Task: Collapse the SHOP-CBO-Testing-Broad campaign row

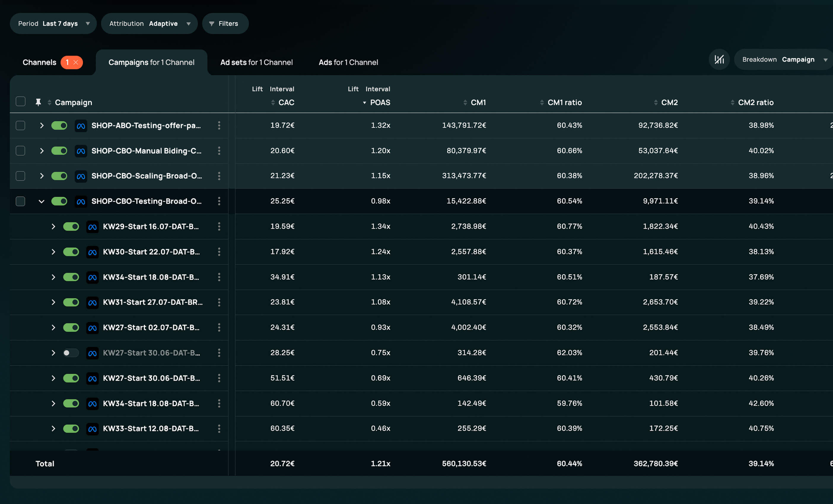Action: (x=42, y=201)
